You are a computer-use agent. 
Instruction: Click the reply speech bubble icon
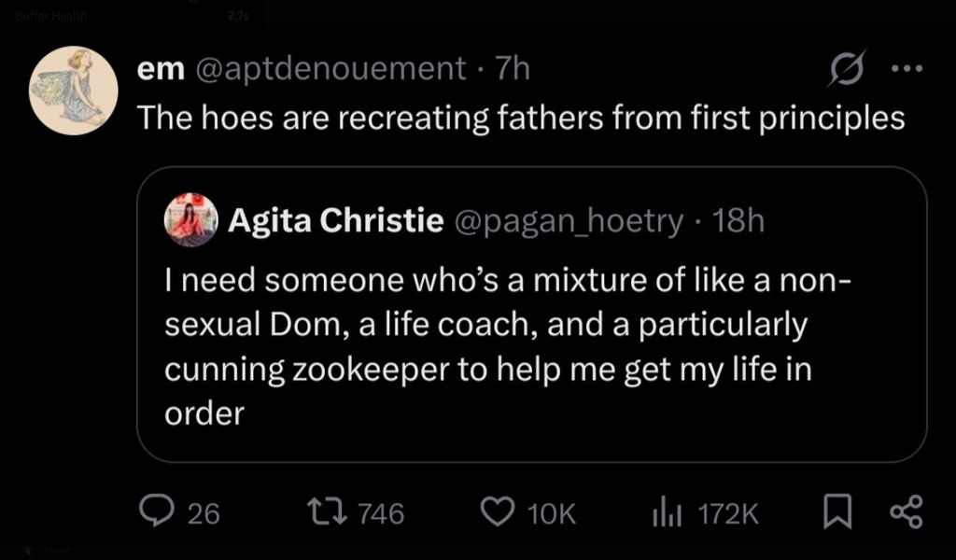(x=152, y=511)
